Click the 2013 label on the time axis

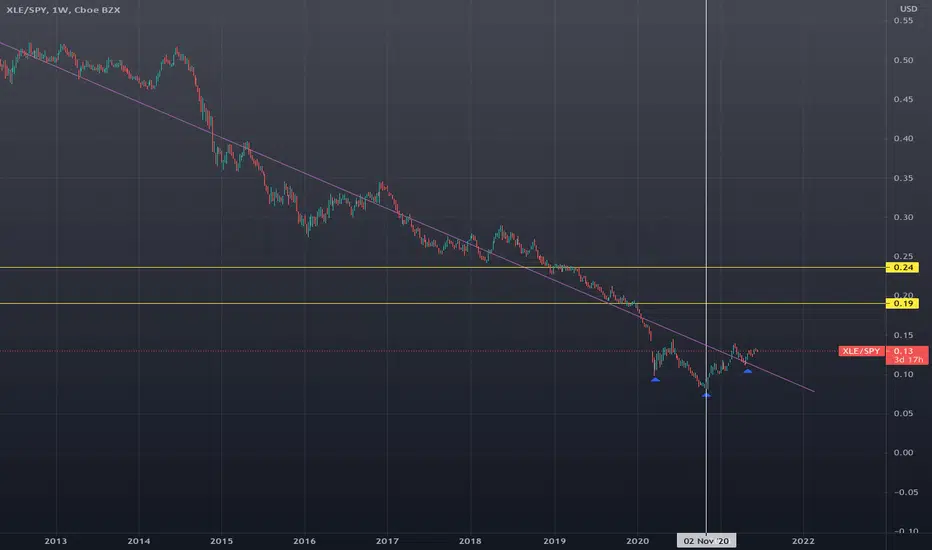tap(56, 540)
